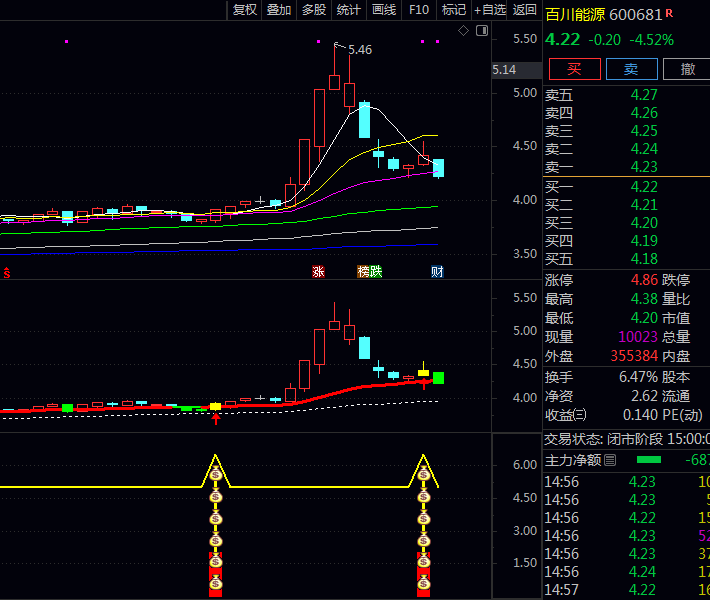
Task: Click the diamond icon above the chart
Action: 464,31
